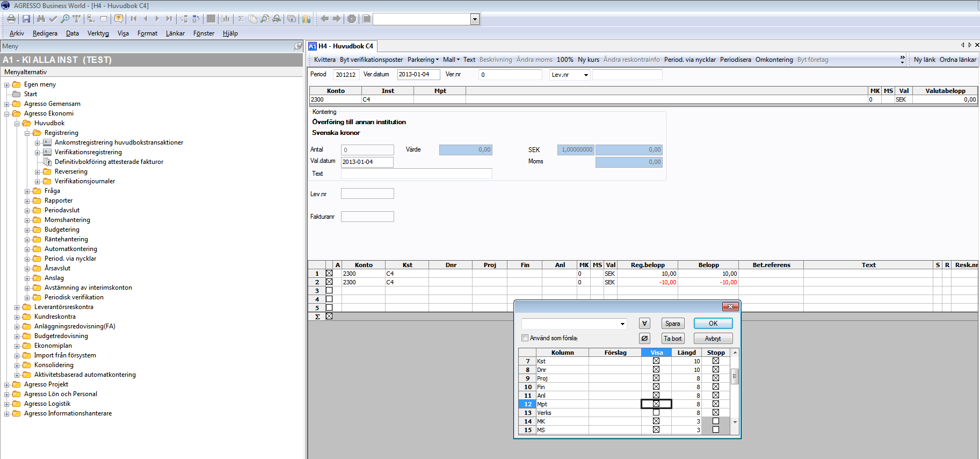This screenshot has height=459, width=980.
Task: Open the Redigera menu
Action: 45,33
